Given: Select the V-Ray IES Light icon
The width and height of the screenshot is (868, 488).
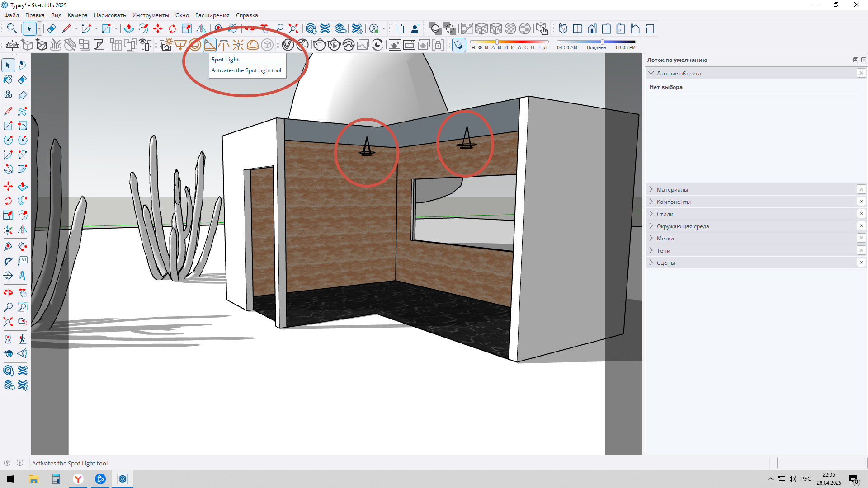Looking at the screenshot, I should click(224, 45).
